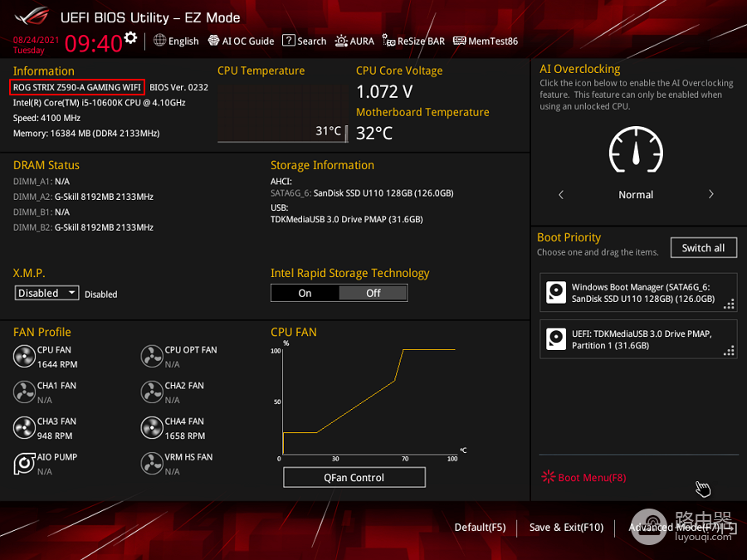The height and width of the screenshot is (560, 747).
Task: Click the CHA1 FAN icon
Action: tap(24, 392)
